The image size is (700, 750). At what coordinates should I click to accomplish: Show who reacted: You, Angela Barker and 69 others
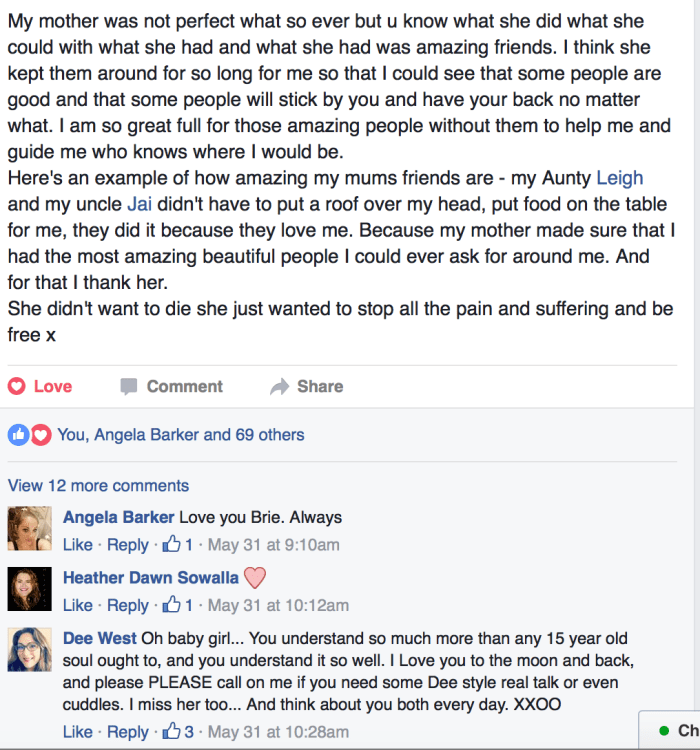coord(180,435)
